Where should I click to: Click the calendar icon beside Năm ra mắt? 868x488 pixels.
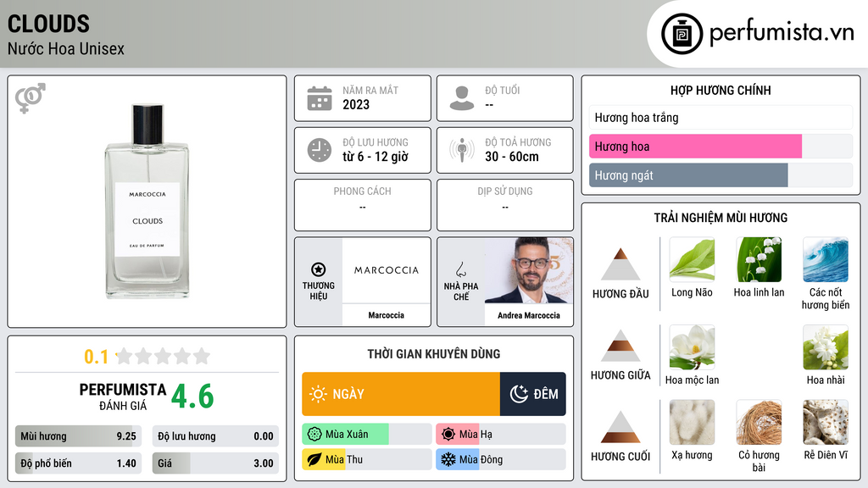tap(320, 98)
